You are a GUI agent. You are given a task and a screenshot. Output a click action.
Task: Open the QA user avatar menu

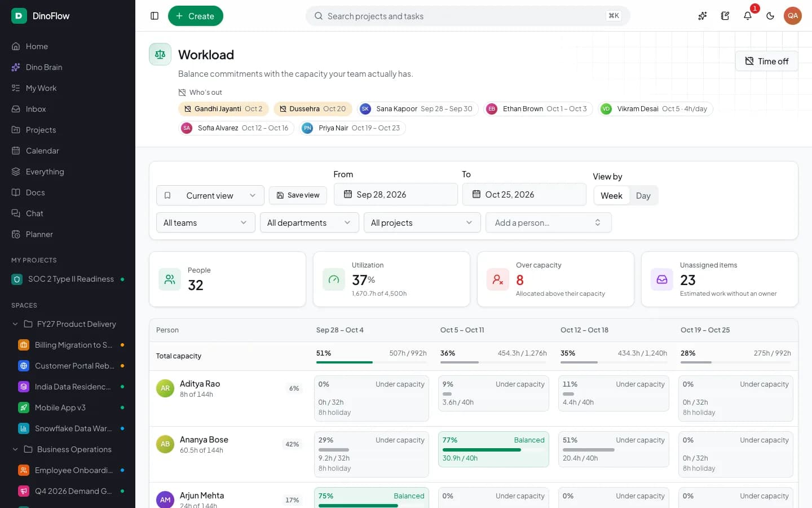pyautogui.click(x=793, y=16)
